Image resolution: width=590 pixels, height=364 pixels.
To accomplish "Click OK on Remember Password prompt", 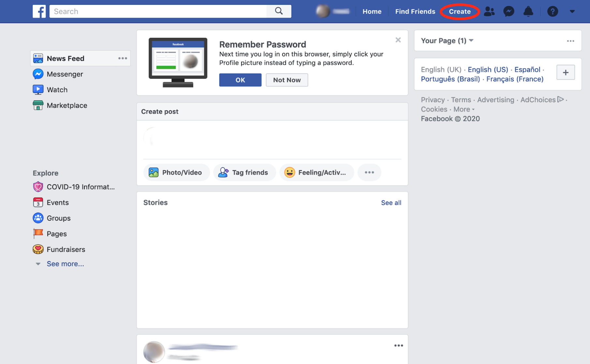I will coord(240,80).
